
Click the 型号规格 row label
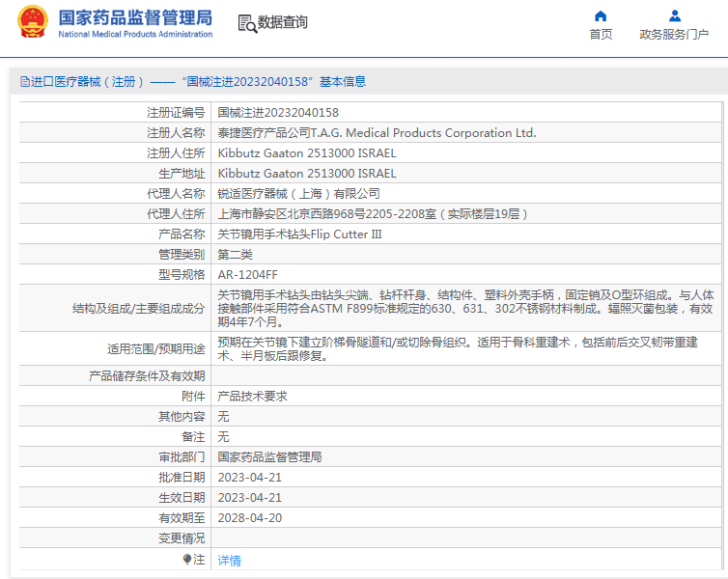click(182, 275)
